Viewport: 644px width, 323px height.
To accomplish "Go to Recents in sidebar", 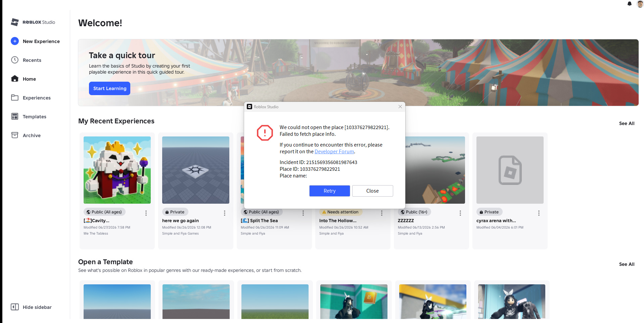I will coord(32,60).
